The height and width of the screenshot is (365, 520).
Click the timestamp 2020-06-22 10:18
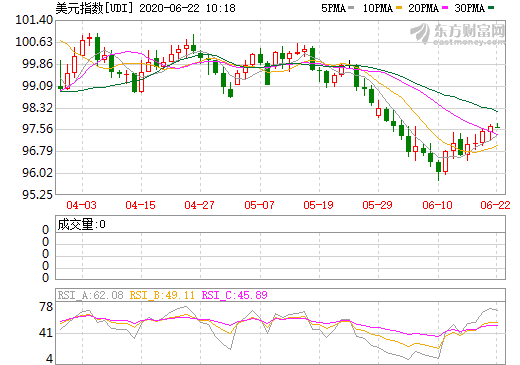tap(187, 8)
